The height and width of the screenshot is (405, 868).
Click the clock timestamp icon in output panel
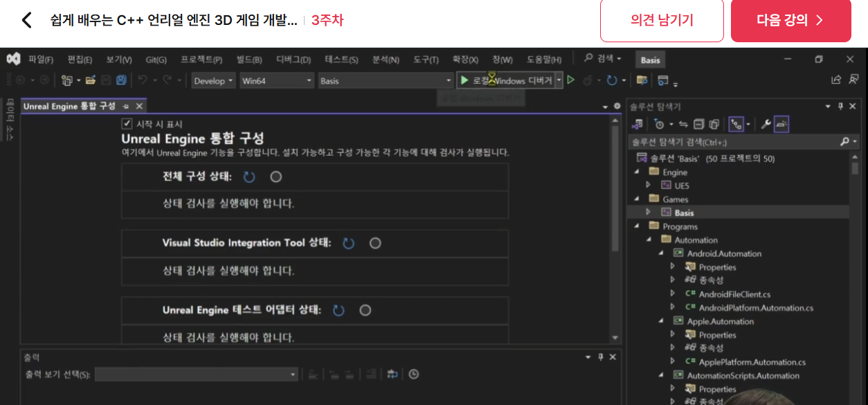[413, 375]
